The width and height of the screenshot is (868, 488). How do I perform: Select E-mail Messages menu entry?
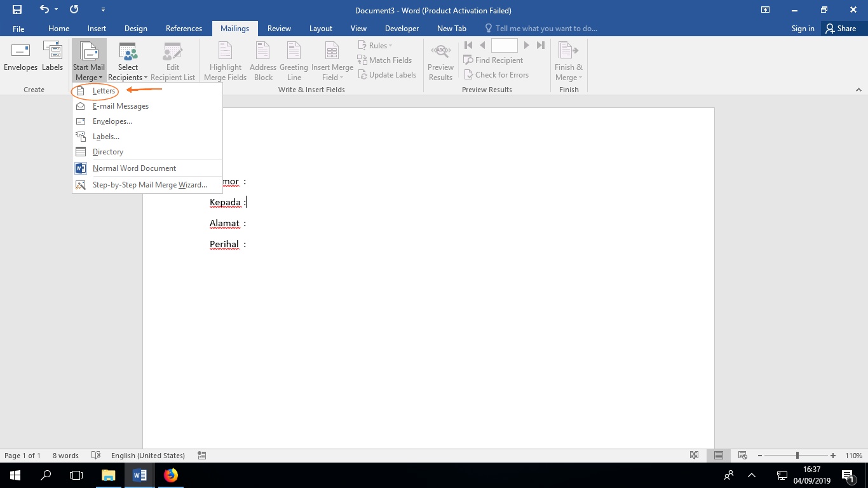(121, 106)
